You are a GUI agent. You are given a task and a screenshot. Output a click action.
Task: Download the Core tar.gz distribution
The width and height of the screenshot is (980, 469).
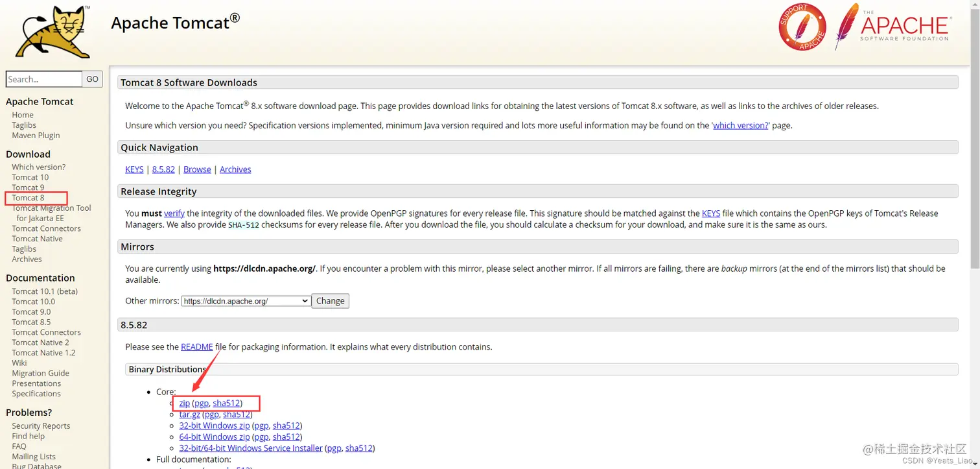pos(190,415)
